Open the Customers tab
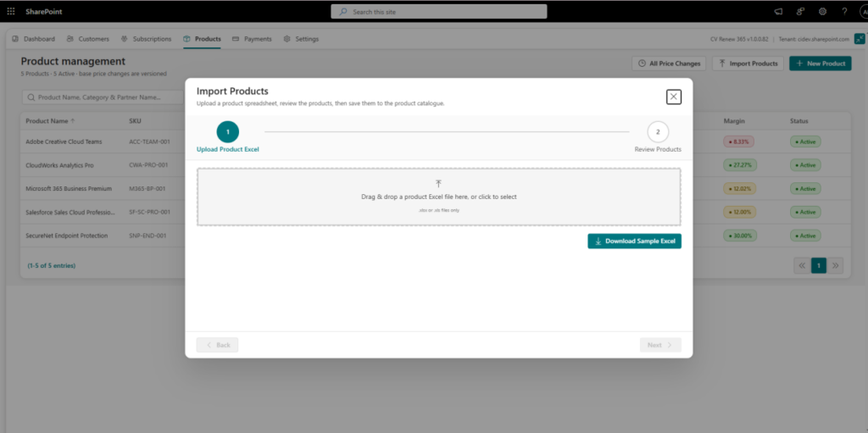Image resolution: width=868 pixels, height=433 pixels. pyautogui.click(x=87, y=39)
